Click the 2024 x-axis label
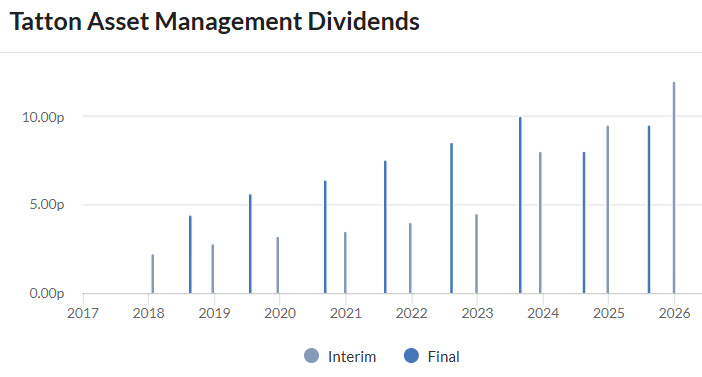The width and height of the screenshot is (702, 377). coord(543,313)
